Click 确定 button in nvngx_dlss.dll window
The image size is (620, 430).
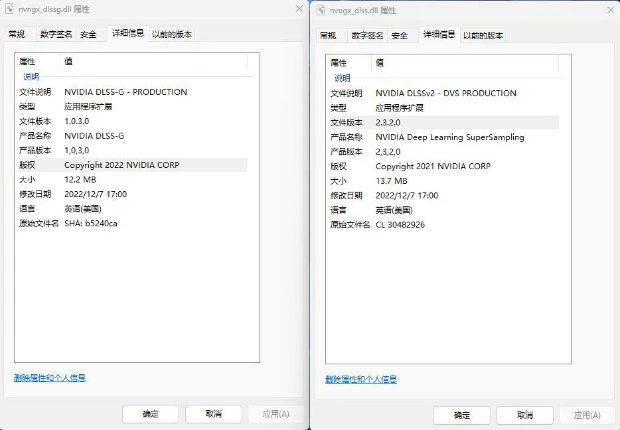461,415
